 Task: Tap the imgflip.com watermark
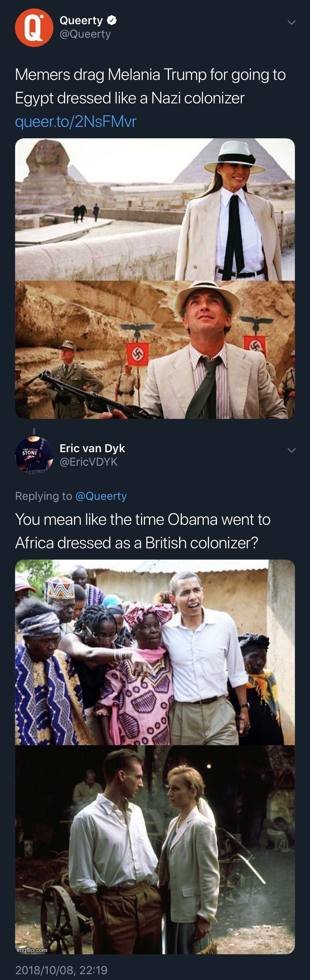click(32, 950)
